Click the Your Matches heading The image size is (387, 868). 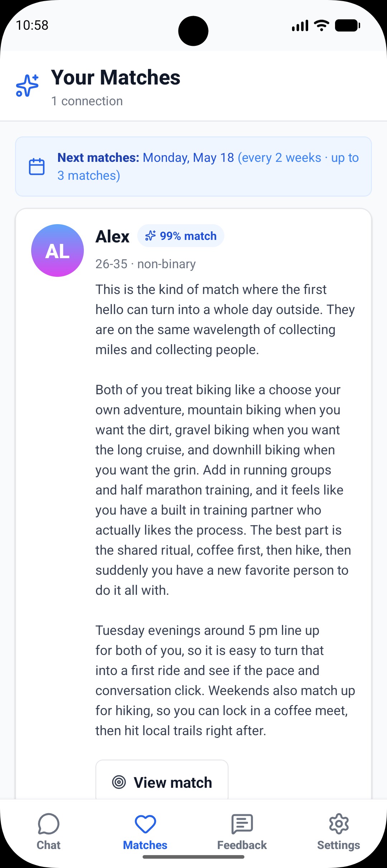tap(116, 77)
